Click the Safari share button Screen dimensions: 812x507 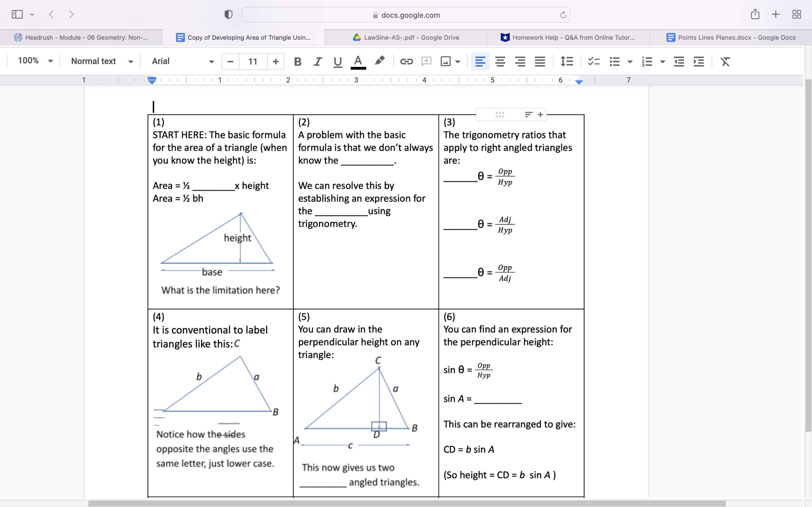tap(755, 14)
